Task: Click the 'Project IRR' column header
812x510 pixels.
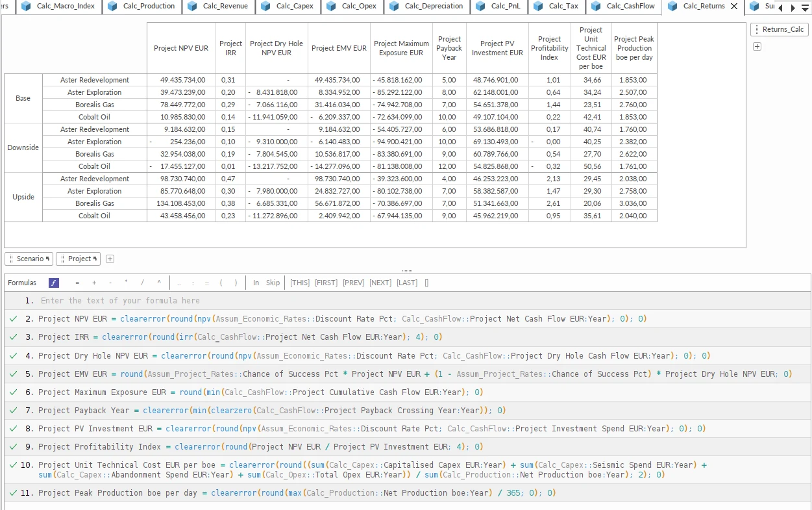Action: (x=230, y=48)
